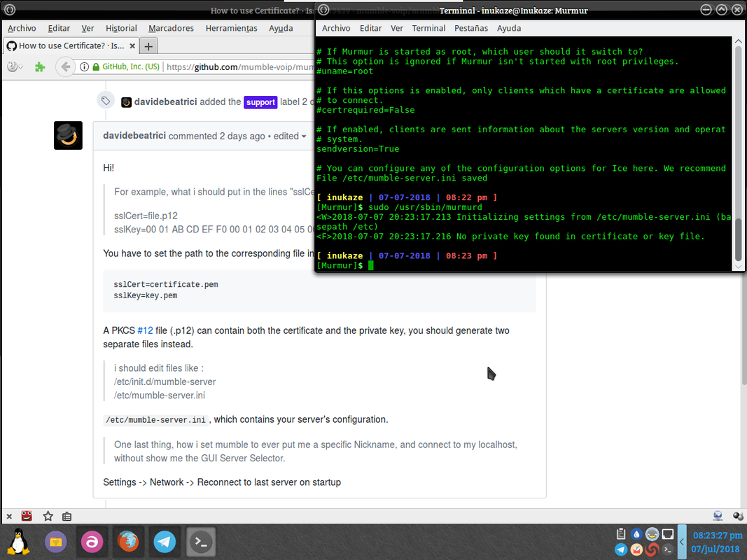This screenshot has height=560, width=747.
Task: Open the Tux penguin start menu
Action: point(18,542)
